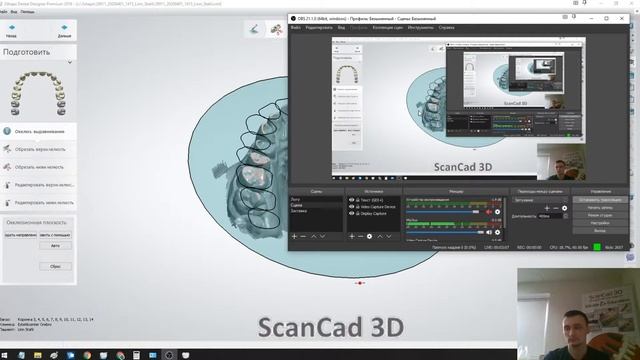
Task: Click the left set-direction button
Action: pyautogui.click(x=20, y=235)
